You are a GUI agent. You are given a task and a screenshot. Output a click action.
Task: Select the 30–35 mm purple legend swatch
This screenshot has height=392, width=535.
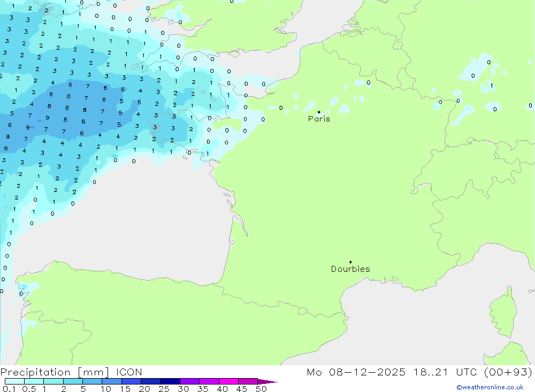[190, 381]
